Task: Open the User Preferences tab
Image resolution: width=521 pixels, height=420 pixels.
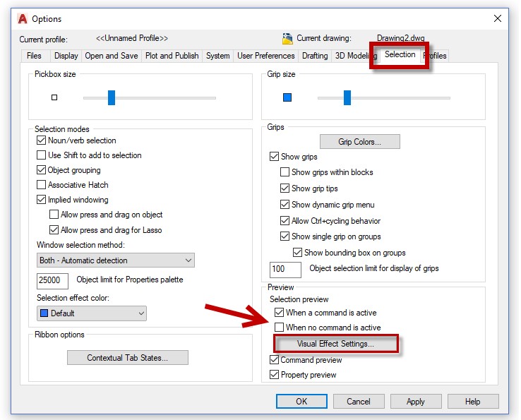Action: pos(266,56)
